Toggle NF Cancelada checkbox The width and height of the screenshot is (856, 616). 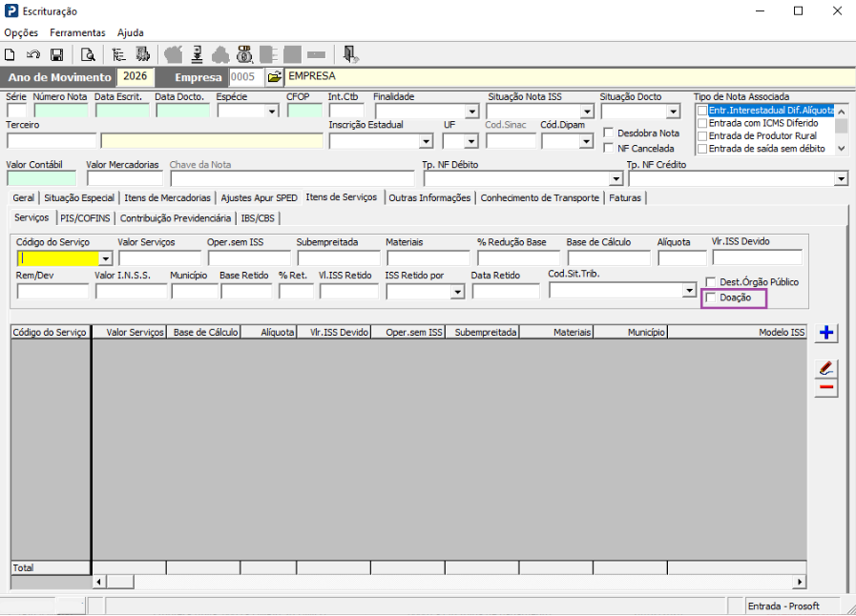(608, 148)
